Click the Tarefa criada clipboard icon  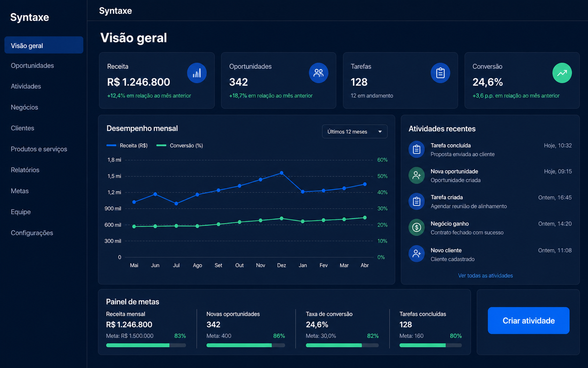pos(416,201)
